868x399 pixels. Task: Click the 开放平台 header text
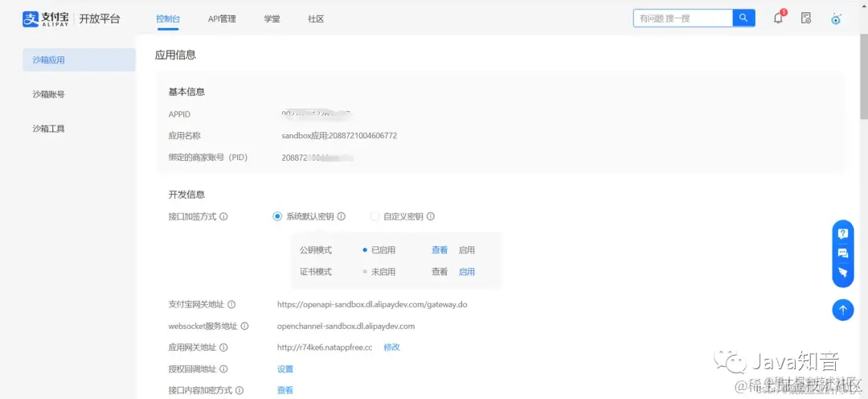(100, 19)
